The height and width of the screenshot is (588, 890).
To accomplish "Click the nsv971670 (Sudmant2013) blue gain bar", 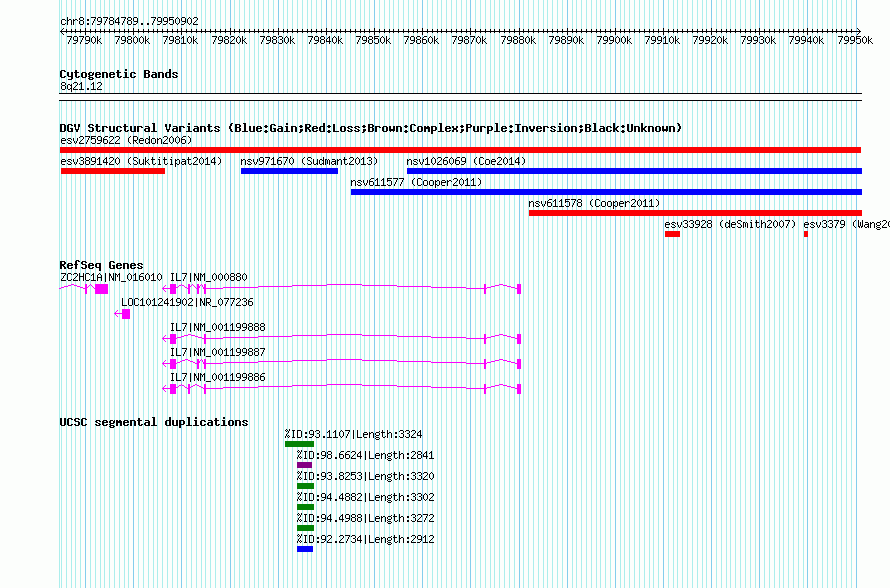I will [x=289, y=171].
